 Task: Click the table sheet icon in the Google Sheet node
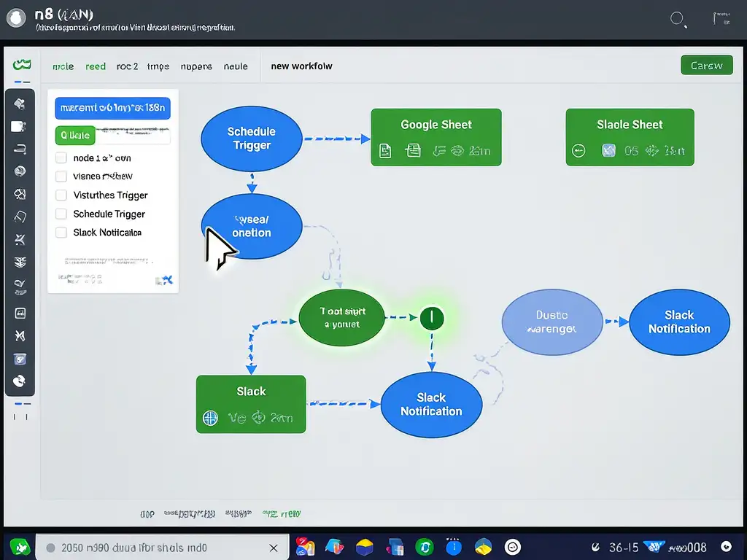tap(413, 150)
